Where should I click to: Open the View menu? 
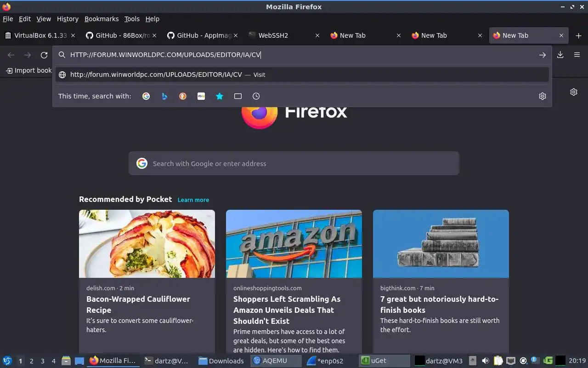pyautogui.click(x=44, y=19)
